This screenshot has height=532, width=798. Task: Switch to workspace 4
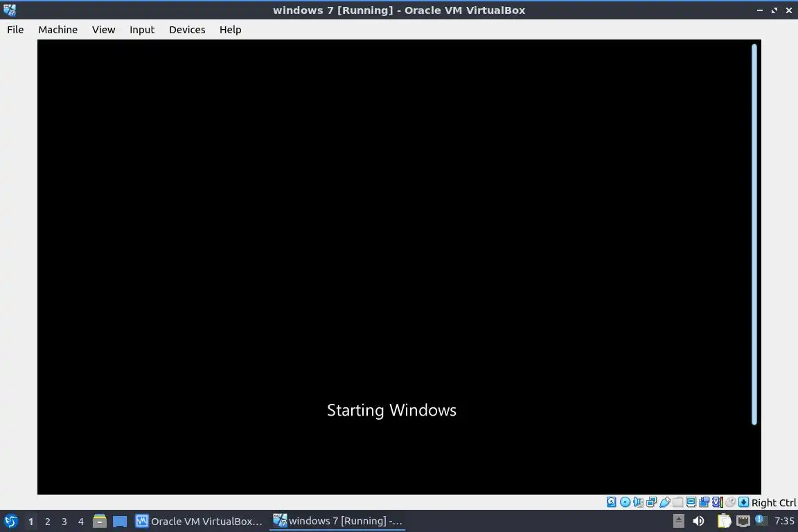[x=81, y=522]
